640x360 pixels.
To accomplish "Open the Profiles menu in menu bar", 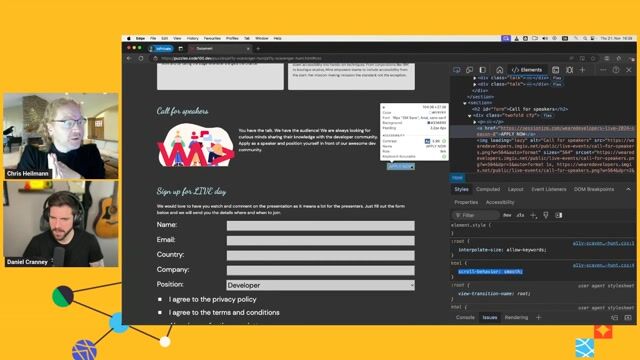I will tap(232, 38).
